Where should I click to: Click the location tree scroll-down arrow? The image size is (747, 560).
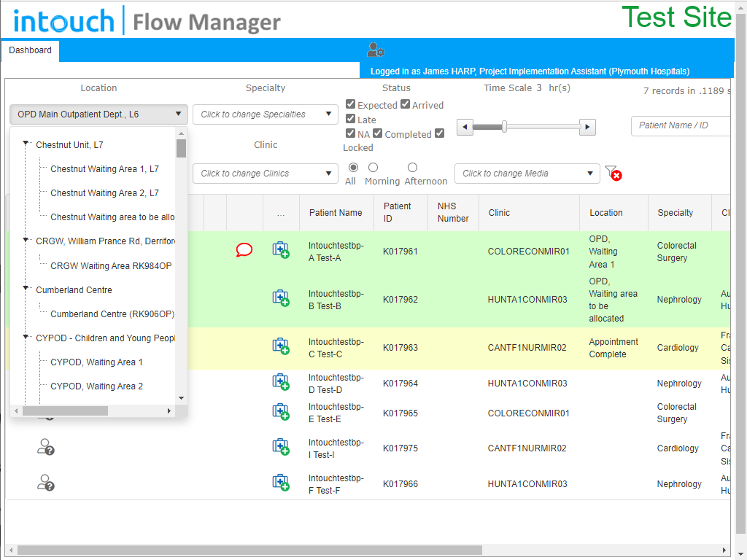(181, 398)
